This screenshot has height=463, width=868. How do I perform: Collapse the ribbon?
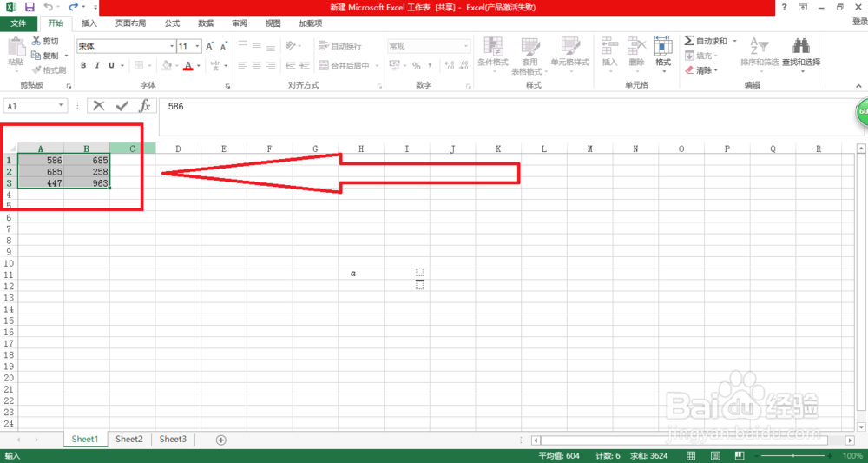click(858, 86)
